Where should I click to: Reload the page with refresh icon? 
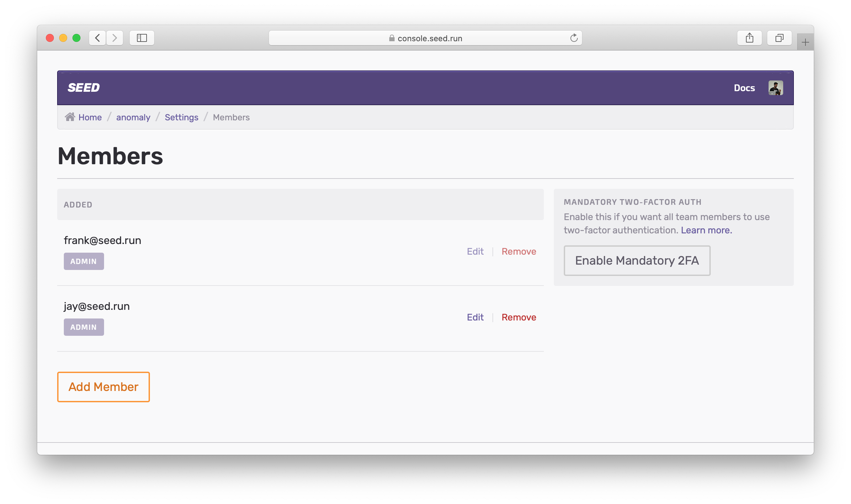(573, 38)
